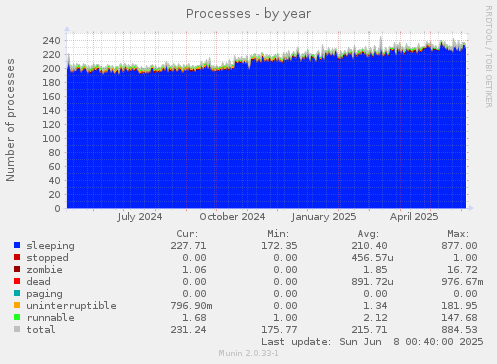Viewport: 497px width, 364px height.
Task: Click the 240 y-axis tick label
Action: (51, 41)
